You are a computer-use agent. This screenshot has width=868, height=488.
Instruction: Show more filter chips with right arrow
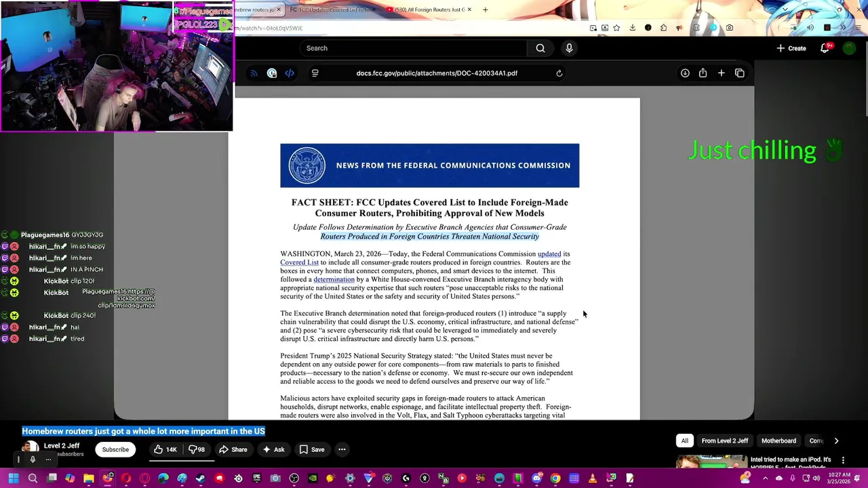(x=836, y=441)
